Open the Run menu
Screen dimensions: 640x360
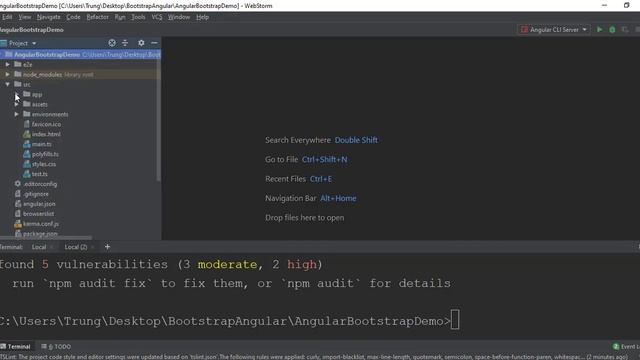pyautogui.click(x=120, y=17)
